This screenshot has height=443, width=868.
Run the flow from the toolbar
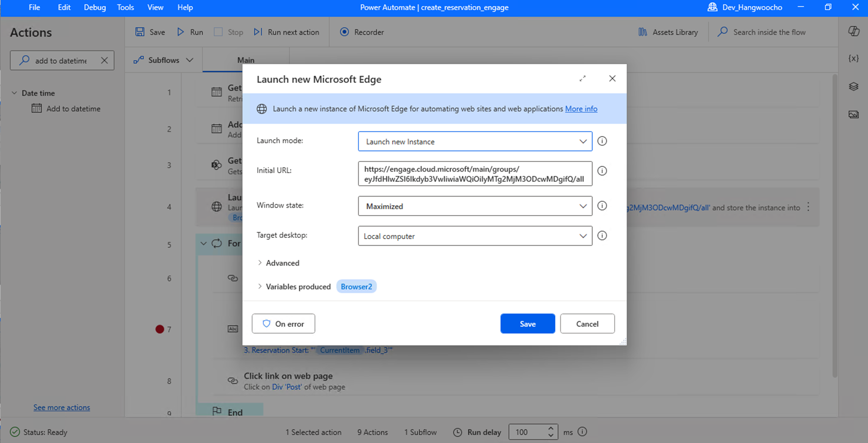coord(190,32)
